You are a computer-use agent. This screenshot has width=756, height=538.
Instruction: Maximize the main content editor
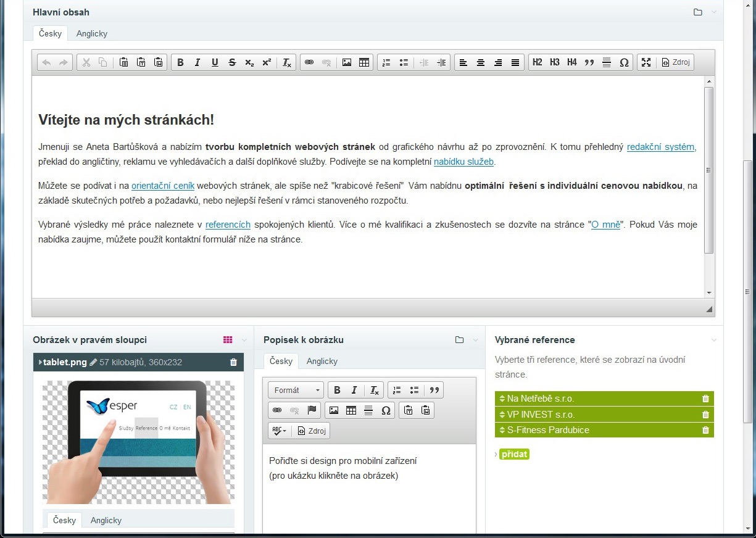pyautogui.click(x=646, y=62)
